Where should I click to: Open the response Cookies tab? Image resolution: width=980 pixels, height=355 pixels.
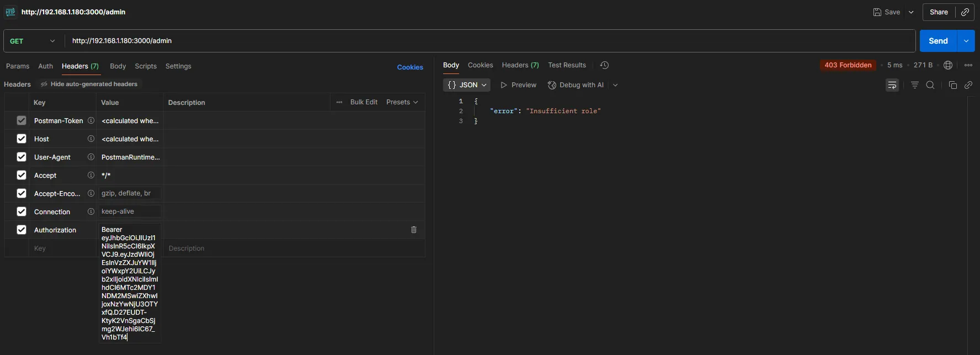[481, 65]
